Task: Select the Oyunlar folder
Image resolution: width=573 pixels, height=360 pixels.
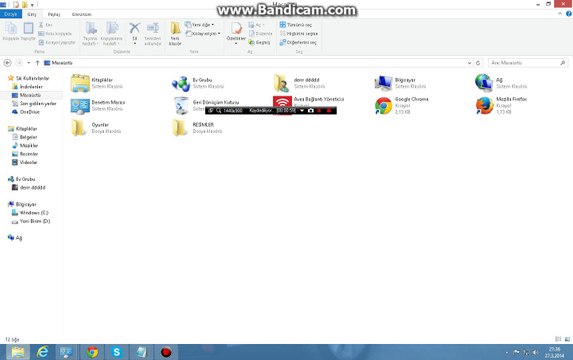Action: [x=96, y=128]
